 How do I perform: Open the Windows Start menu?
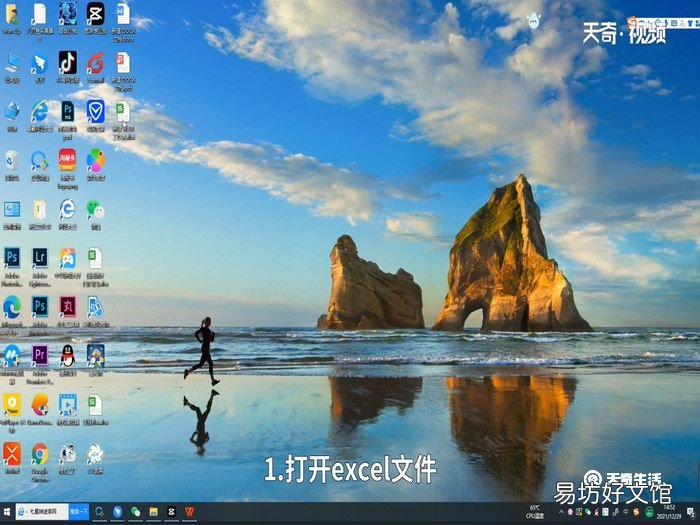click(7, 512)
